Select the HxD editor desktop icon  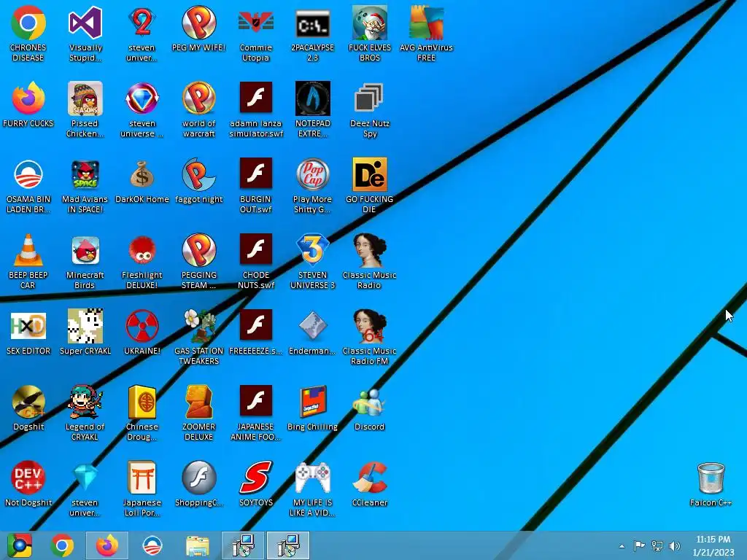point(28,326)
